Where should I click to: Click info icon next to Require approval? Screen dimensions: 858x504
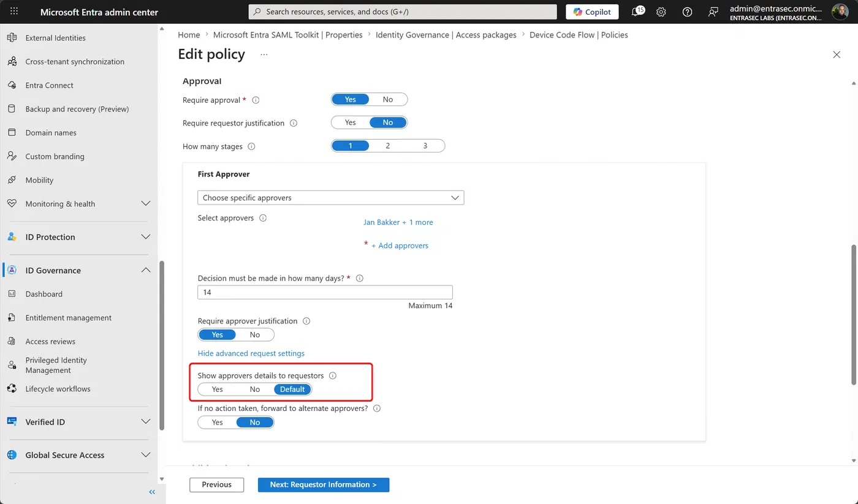tap(256, 100)
